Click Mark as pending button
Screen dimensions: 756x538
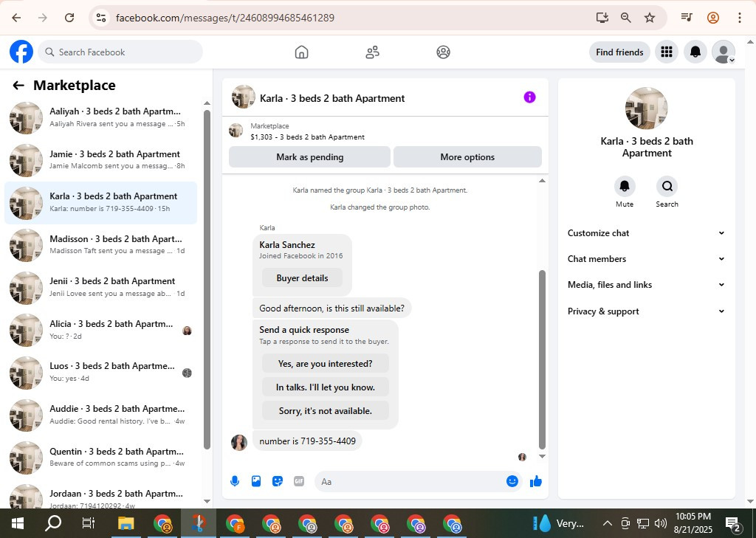[x=309, y=157]
